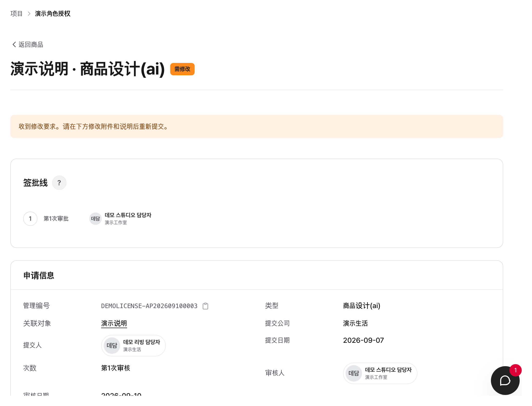Click approver name 데모 스튜디오 담당자 in 签批线
The image size is (532, 406).
tap(128, 215)
